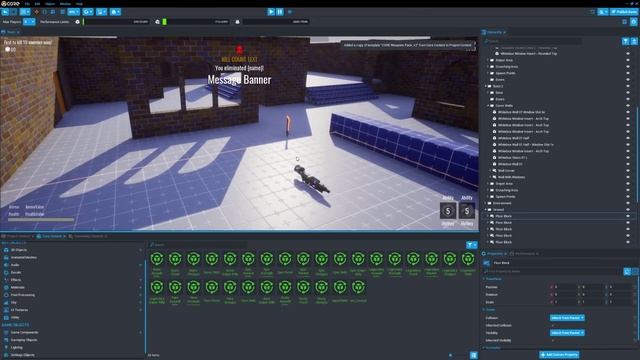The height and width of the screenshot is (360, 640).
Task: Select the Settings Objects category
Action: tap(22, 355)
